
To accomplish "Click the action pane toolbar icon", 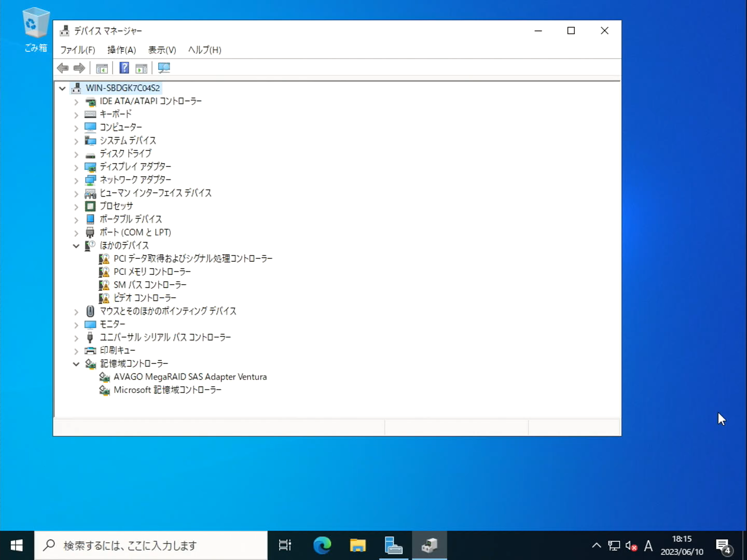I will click(141, 68).
